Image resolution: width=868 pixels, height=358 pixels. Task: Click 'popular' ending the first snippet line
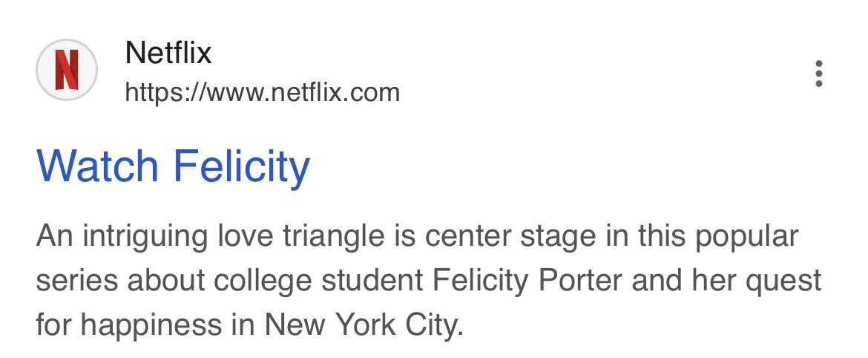[747, 238]
